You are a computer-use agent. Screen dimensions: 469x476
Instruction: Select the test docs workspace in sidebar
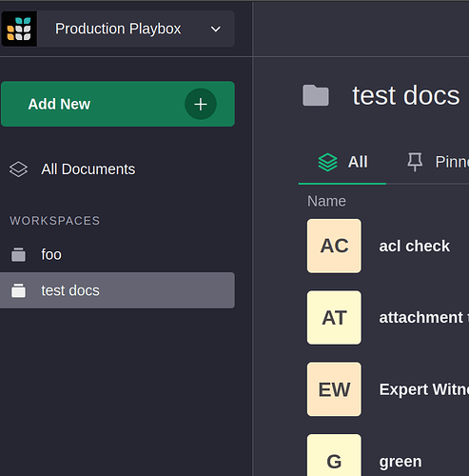click(117, 290)
